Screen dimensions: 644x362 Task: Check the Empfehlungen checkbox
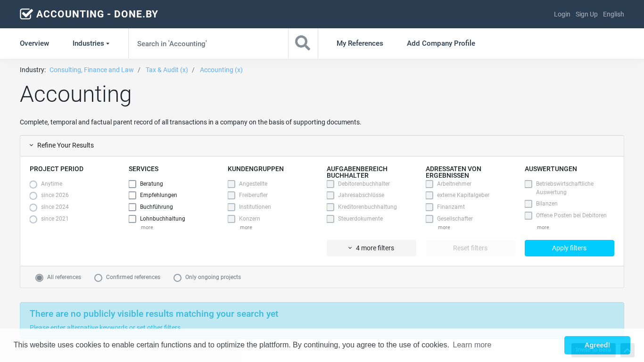click(132, 195)
